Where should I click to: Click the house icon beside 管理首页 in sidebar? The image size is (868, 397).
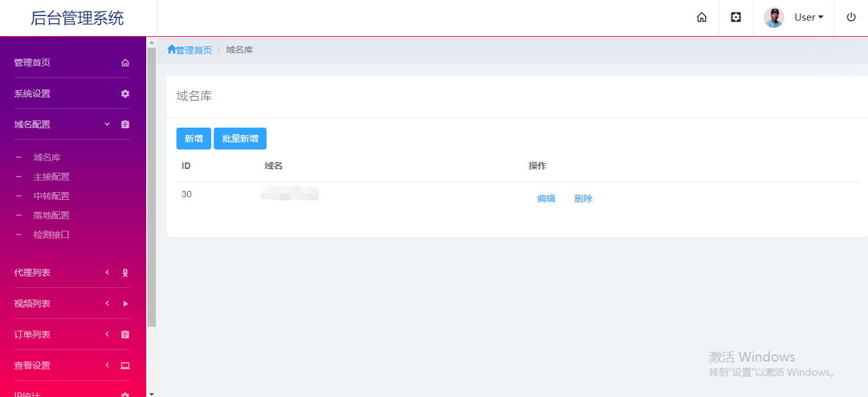(126, 63)
